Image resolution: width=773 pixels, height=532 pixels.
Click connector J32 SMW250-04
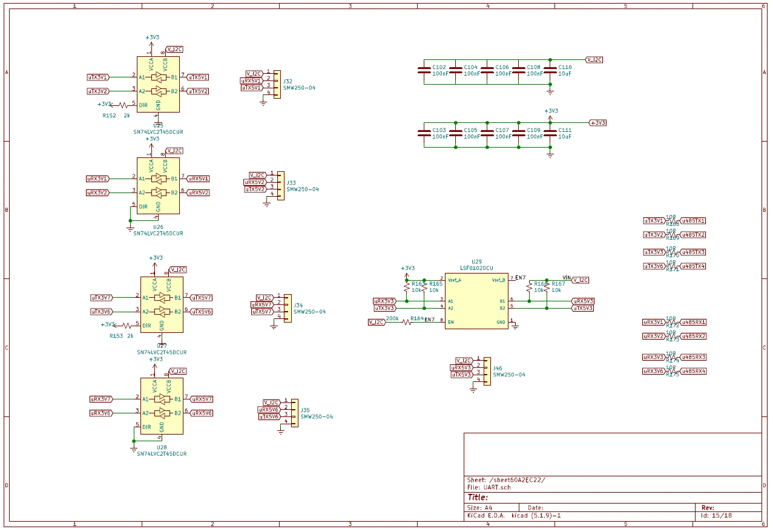click(x=277, y=84)
